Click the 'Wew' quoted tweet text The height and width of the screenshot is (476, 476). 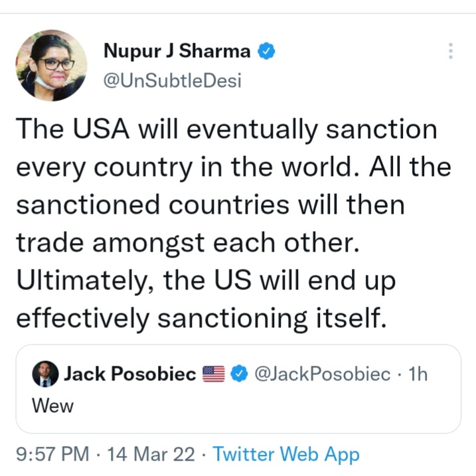[52, 406]
